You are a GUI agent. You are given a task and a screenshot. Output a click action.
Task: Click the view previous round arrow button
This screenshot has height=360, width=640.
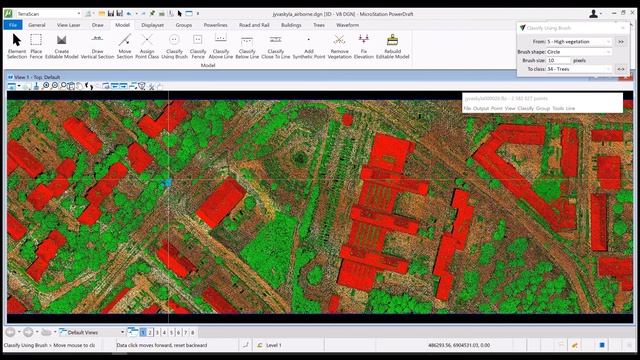10,332
